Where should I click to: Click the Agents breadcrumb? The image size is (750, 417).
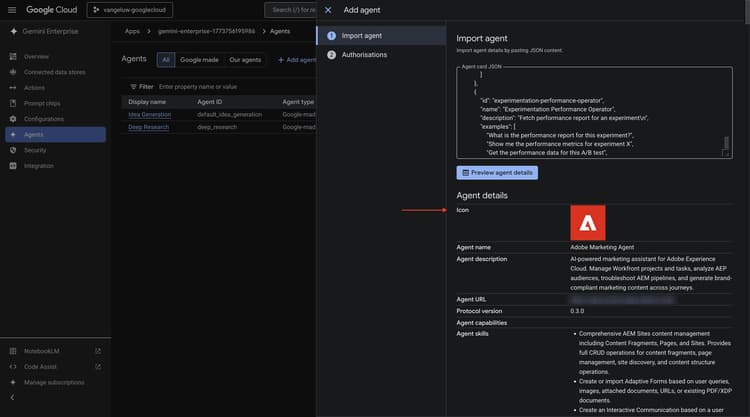pyautogui.click(x=280, y=31)
